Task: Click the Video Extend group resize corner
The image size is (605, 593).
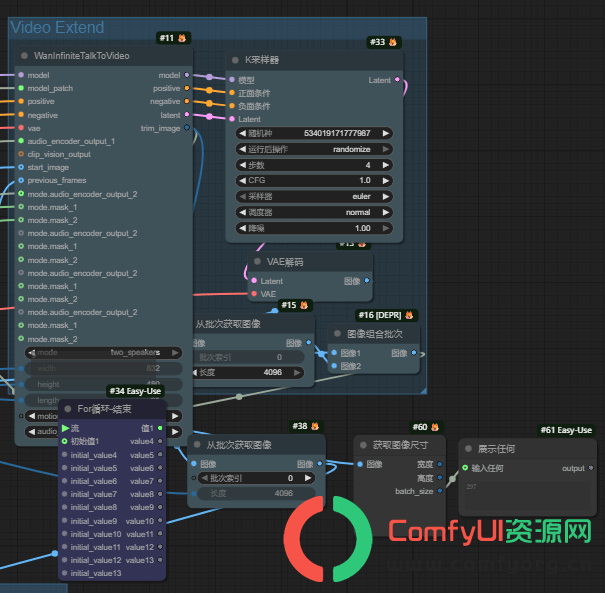Action: (423, 391)
